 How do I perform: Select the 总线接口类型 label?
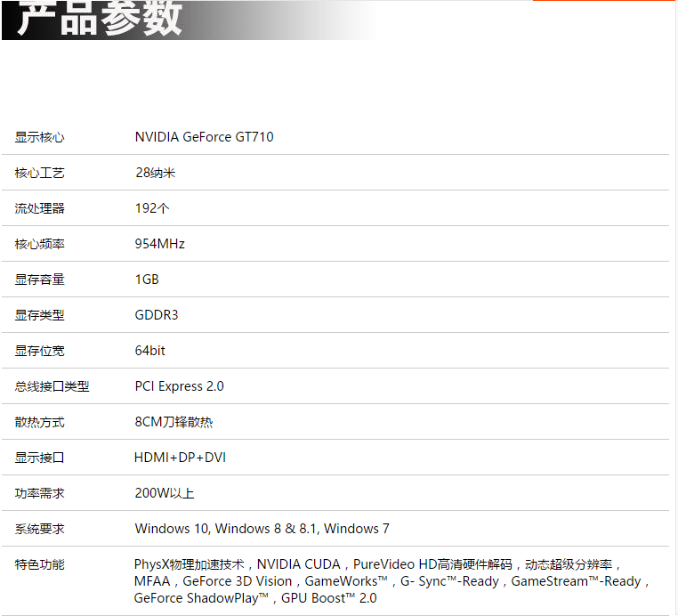pyautogui.click(x=52, y=386)
